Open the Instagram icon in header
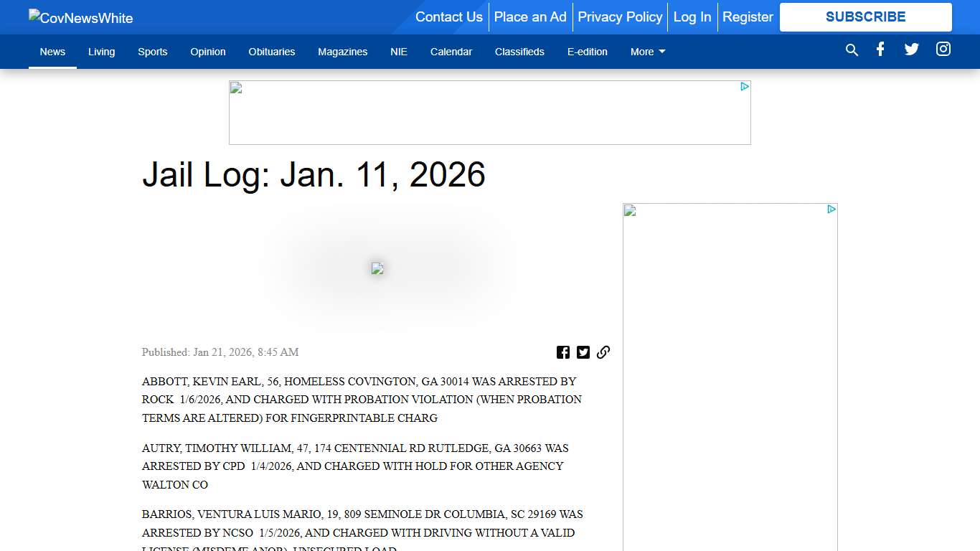The height and width of the screenshot is (551, 980). click(x=943, y=50)
